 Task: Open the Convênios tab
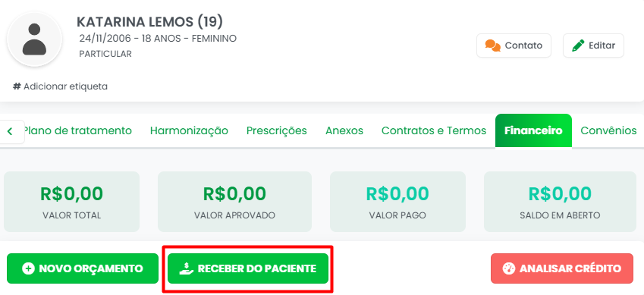[x=608, y=130]
